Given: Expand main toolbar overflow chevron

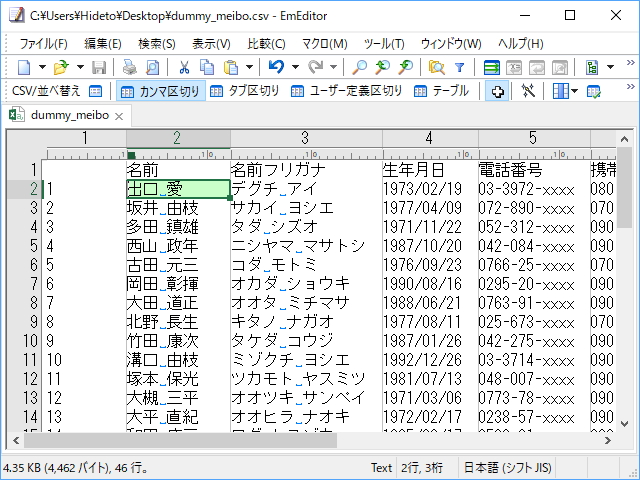Looking at the screenshot, I should [631, 62].
